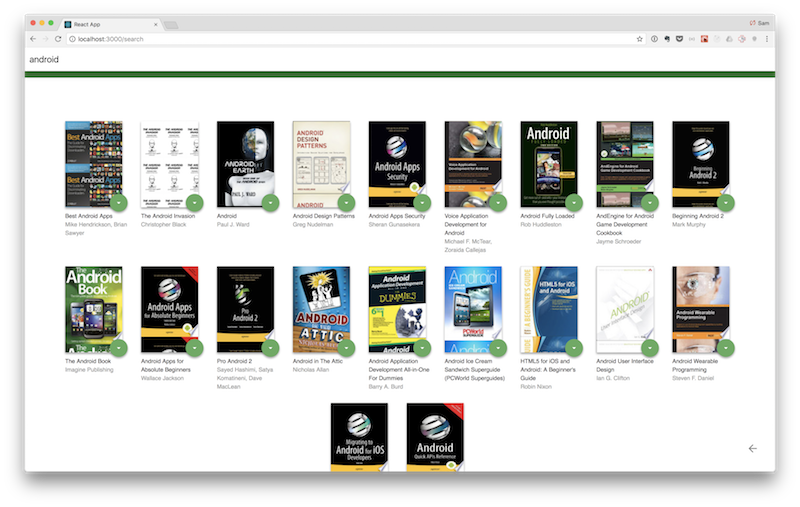800x507 pixels.
Task: Open shelf dropdown for Android Wearable Programming
Action: pos(726,348)
